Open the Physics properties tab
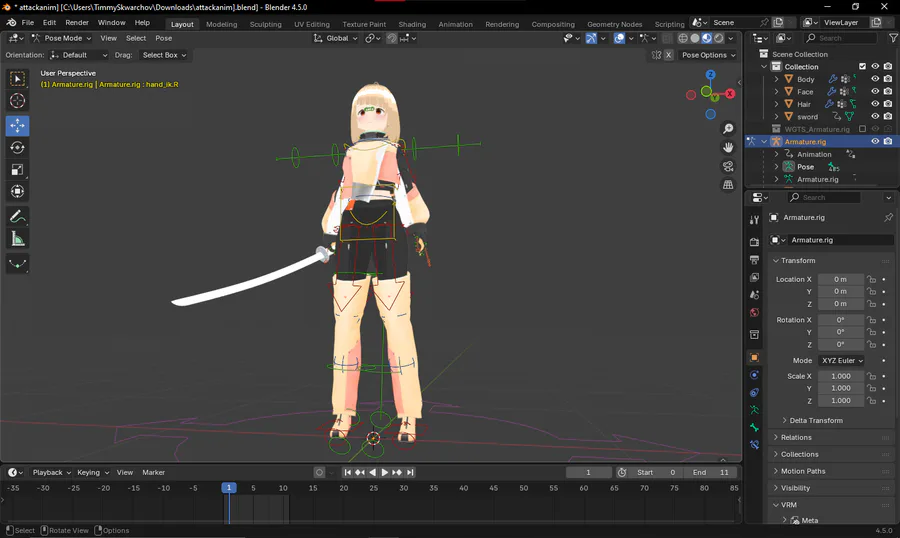 754,375
